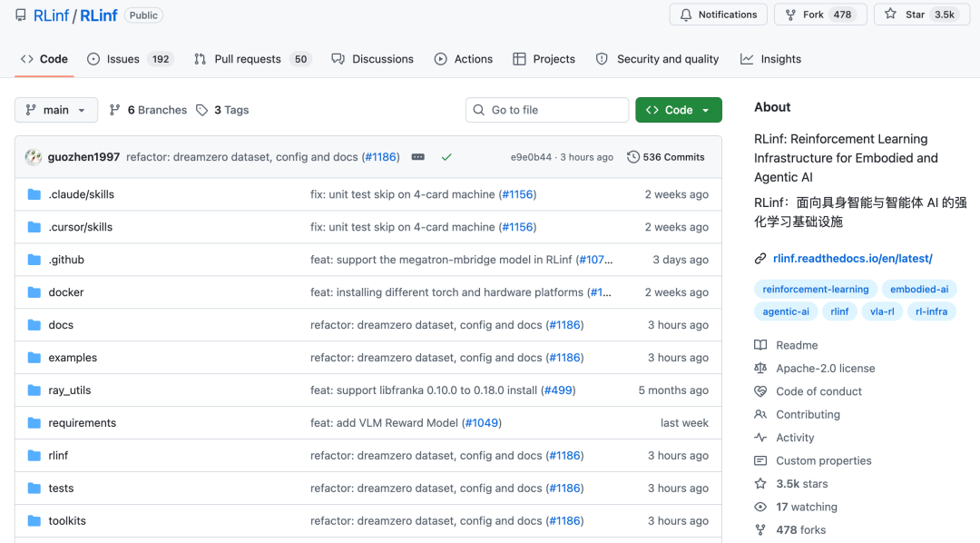Click the link icon beside readthedocs URL
Viewport: 980px width, 543px height.
click(760, 259)
